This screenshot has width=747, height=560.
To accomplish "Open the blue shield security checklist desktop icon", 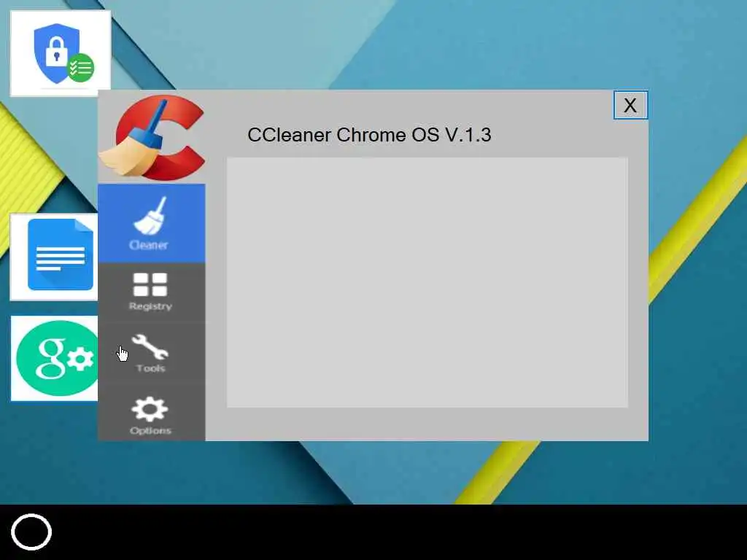I will [61, 53].
